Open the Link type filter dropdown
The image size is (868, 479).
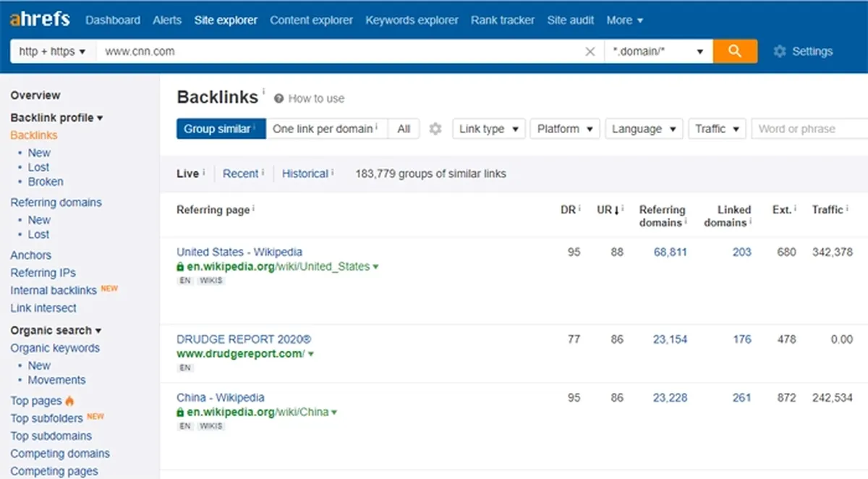click(x=489, y=129)
